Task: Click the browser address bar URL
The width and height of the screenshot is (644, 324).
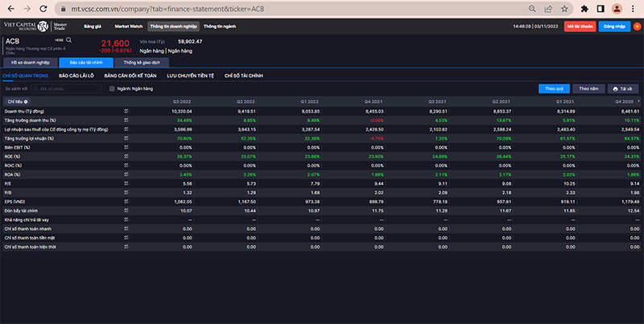Action: [167, 9]
